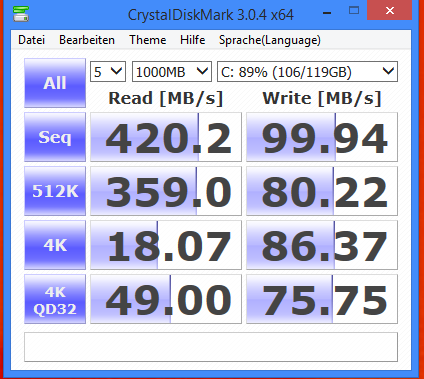Image resolution: width=424 pixels, height=379 pixels.
Task: Start the 512K benchmark test
Action: coord(55,191)
